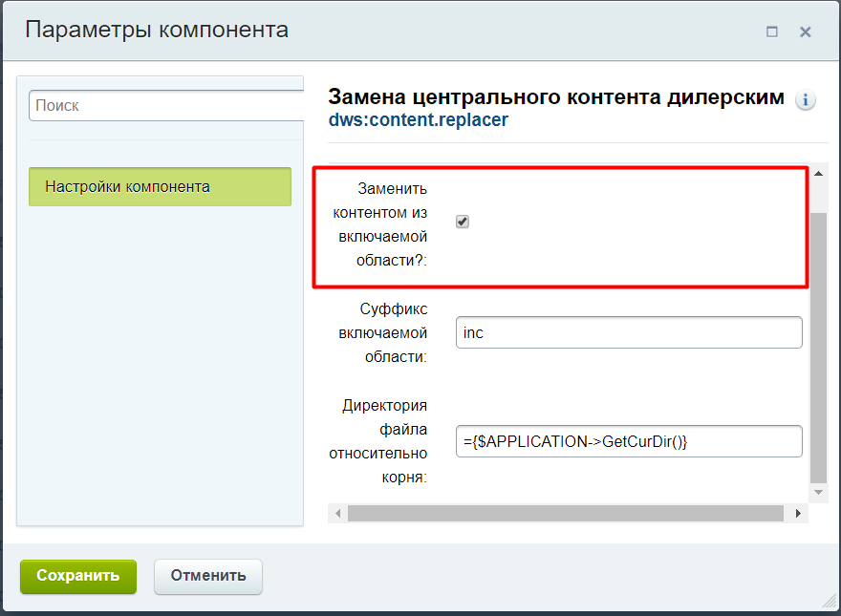The height and width of the screenshot is (616, 841).
Task: Close the Параметры компонента dialog
Action: pyautogui.click(x=806, y=32)
